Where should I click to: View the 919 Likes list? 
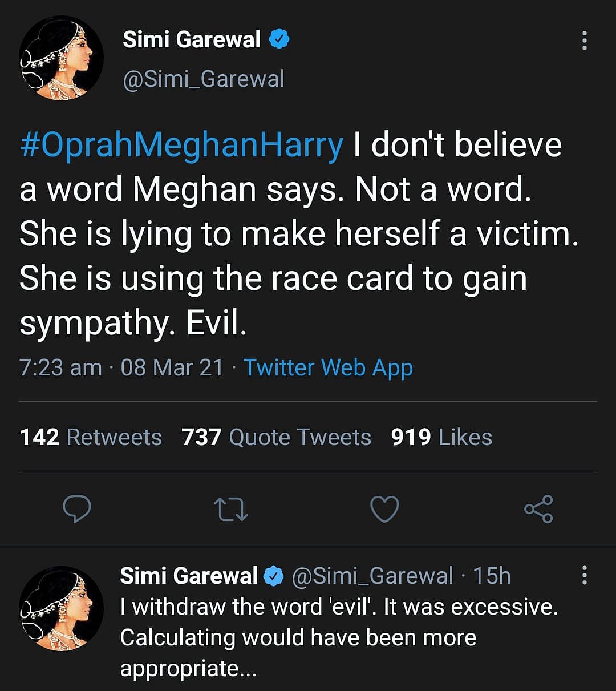(441, 438)
